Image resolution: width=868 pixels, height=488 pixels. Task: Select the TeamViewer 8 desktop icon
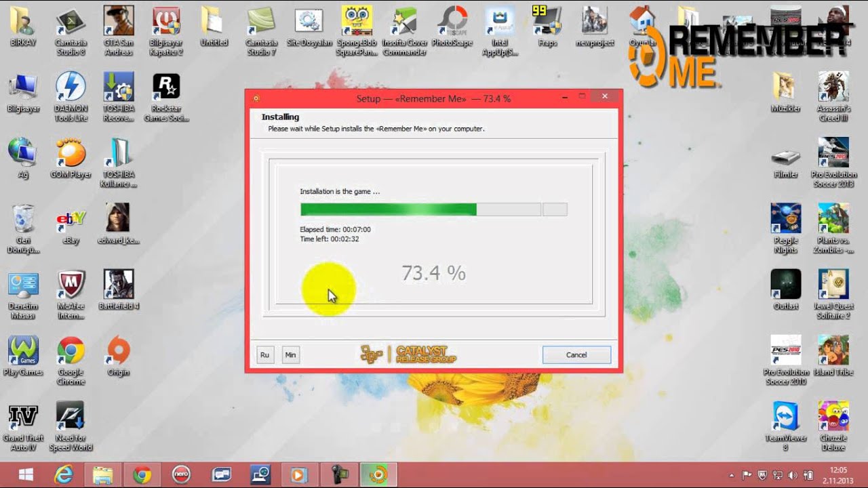785,426
